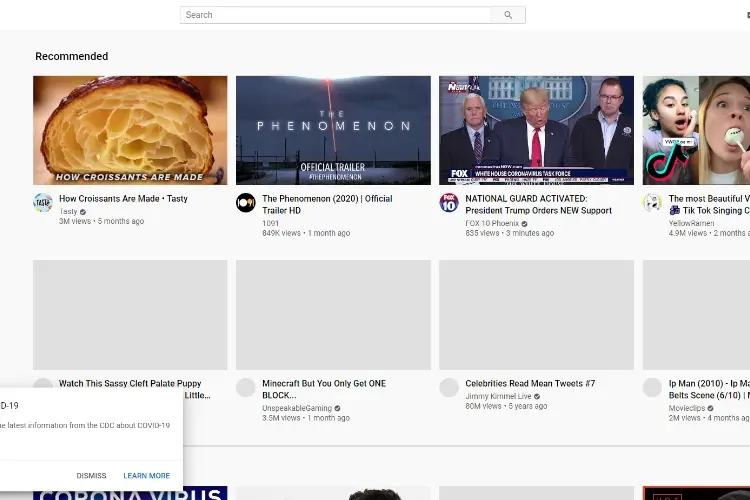750x500 pixels.
Task: Open title The most Beautiful Tik Tok Singing
Action: coord(709,204)
